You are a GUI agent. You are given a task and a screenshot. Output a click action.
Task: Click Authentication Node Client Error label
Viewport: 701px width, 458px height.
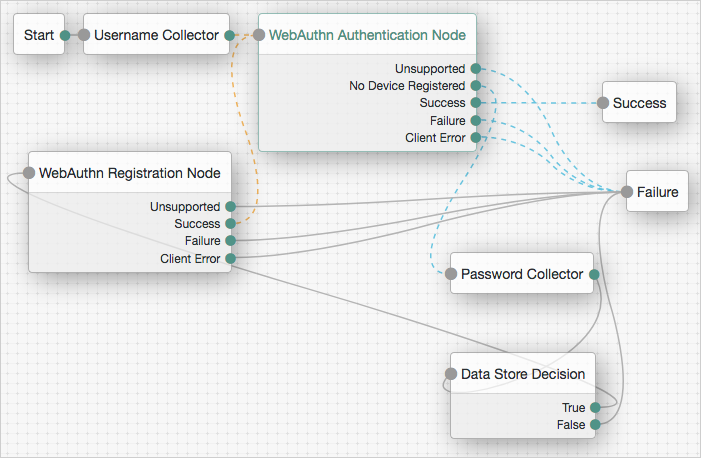pyautogui.click(x=435, y=138)
